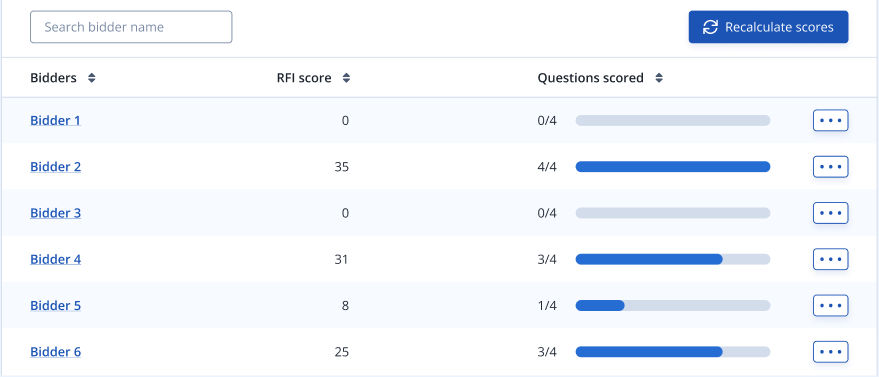This screenshot has width=879, height=377.
Task: Sort by the Questions scored arrows icon
Action: click(x=659, y=78)
